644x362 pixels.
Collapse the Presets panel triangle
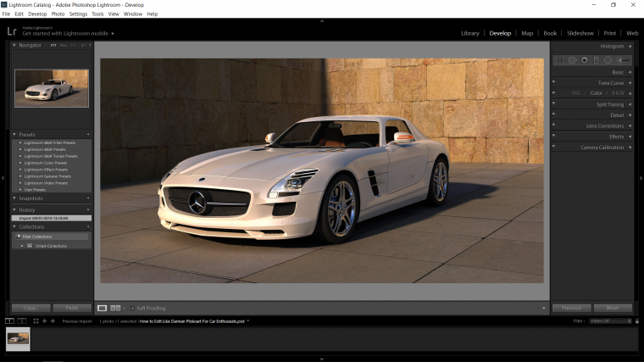[14, 134]
